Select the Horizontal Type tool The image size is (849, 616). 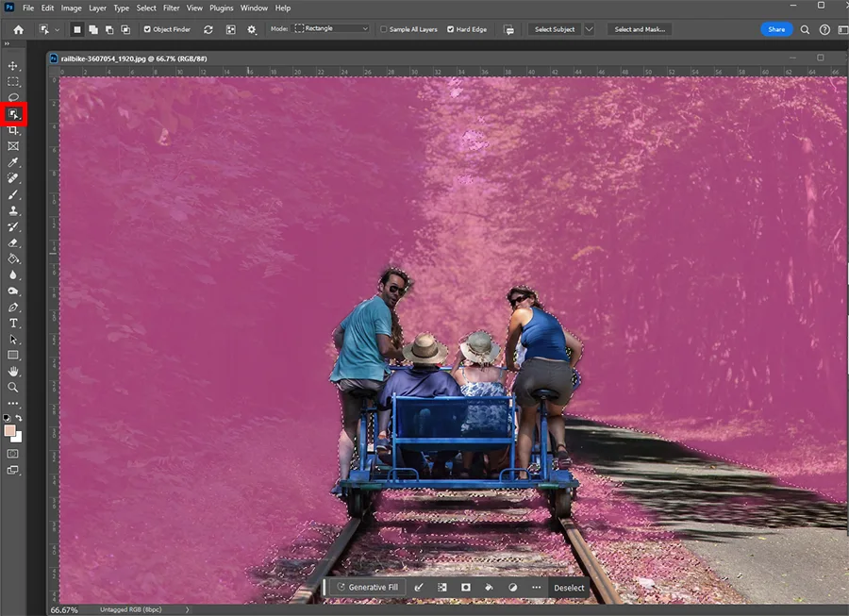coord(13,324)
